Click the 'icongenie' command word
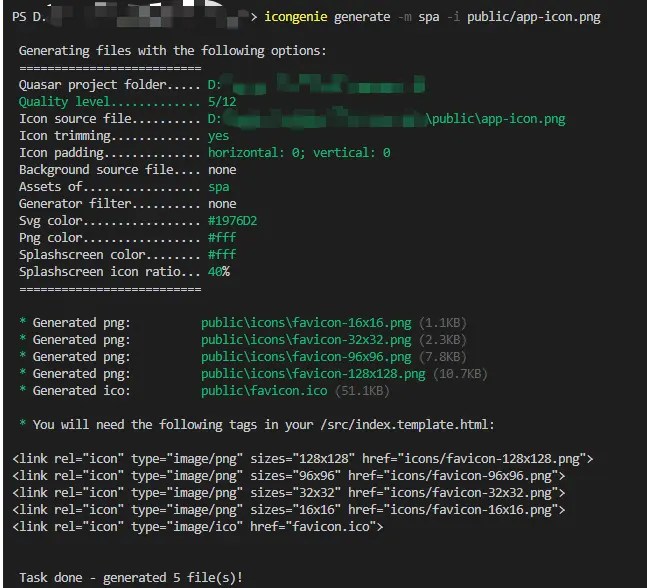 coord(296,17)
